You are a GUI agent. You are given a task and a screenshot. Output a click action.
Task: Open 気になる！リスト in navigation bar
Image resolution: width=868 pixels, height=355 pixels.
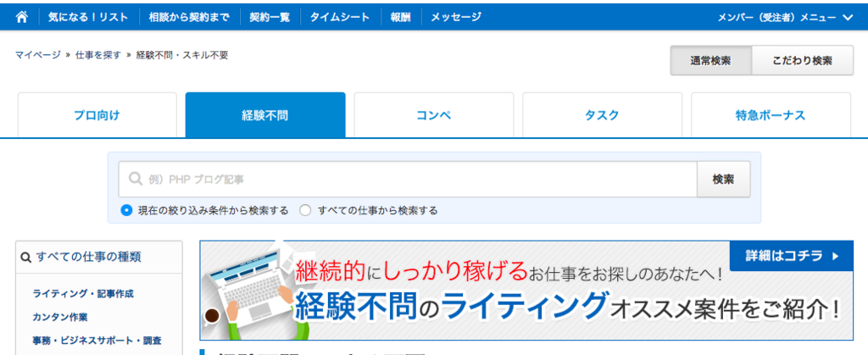pyautogui.click(x=88, y=17)
